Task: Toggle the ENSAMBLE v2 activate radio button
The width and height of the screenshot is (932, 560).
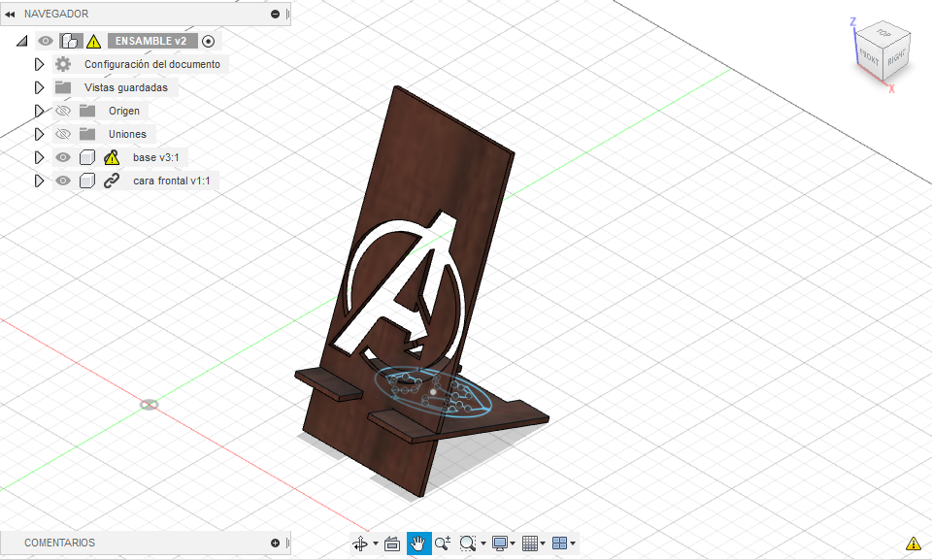Action: tap(208, 41)
